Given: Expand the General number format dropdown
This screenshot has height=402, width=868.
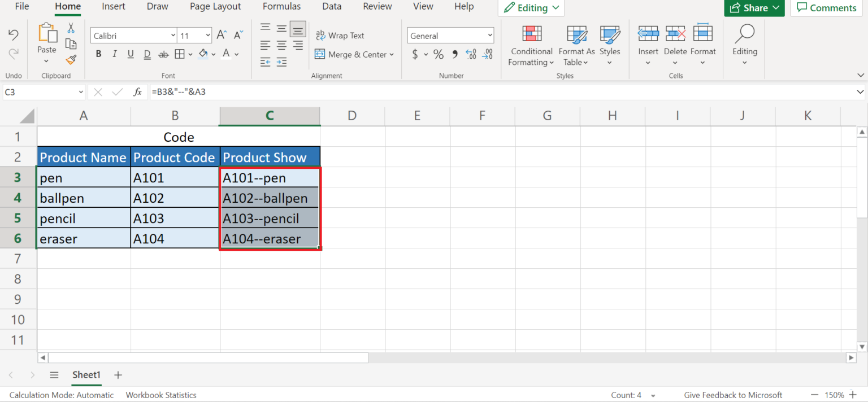Looking at the screenshot, I should click(489, 36).
